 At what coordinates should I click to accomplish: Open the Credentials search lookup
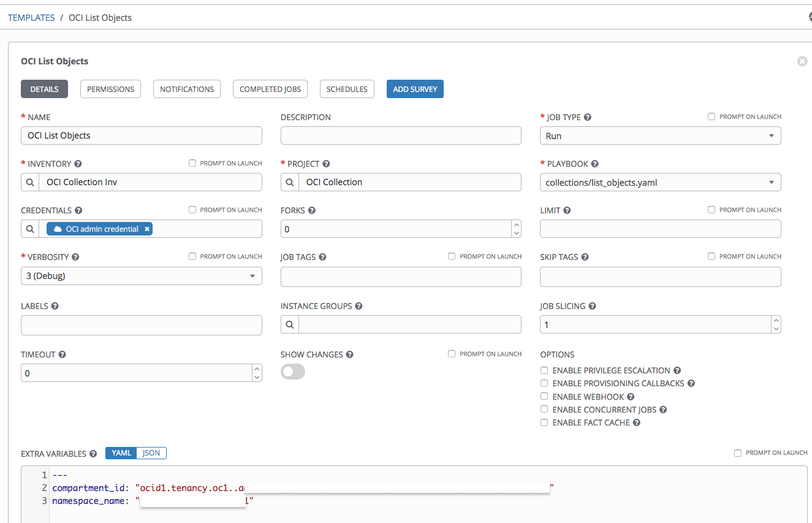tap(29, 228)
